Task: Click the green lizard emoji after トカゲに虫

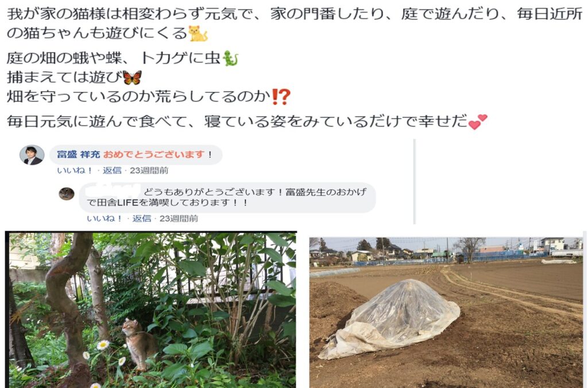Action: tap(230, 58)
